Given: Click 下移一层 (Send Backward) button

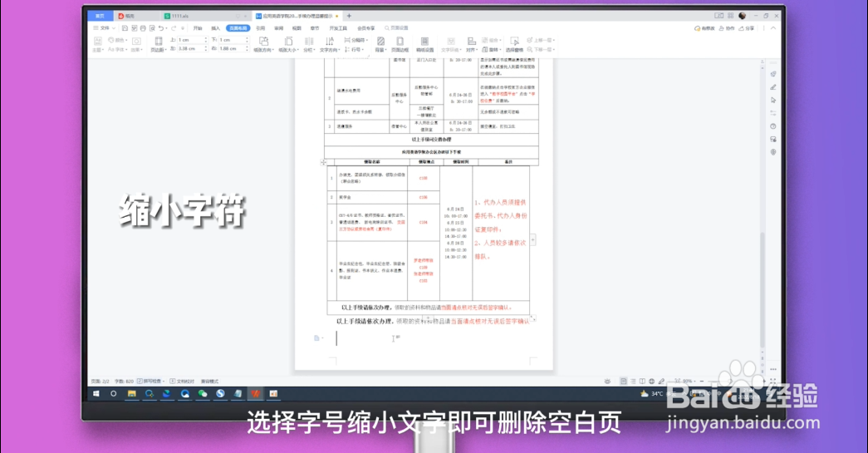Looking at the screenshot, I should pyautogui.click(x=541, y=50).
